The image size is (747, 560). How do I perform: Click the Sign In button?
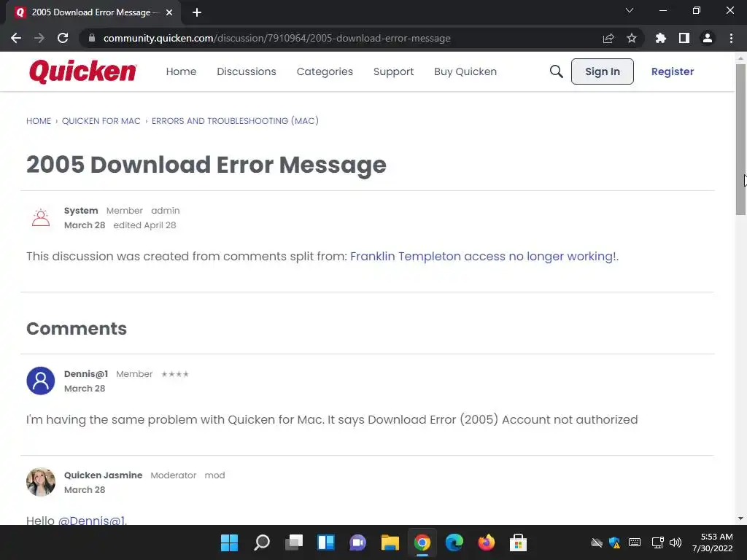(x=602, y=71)
